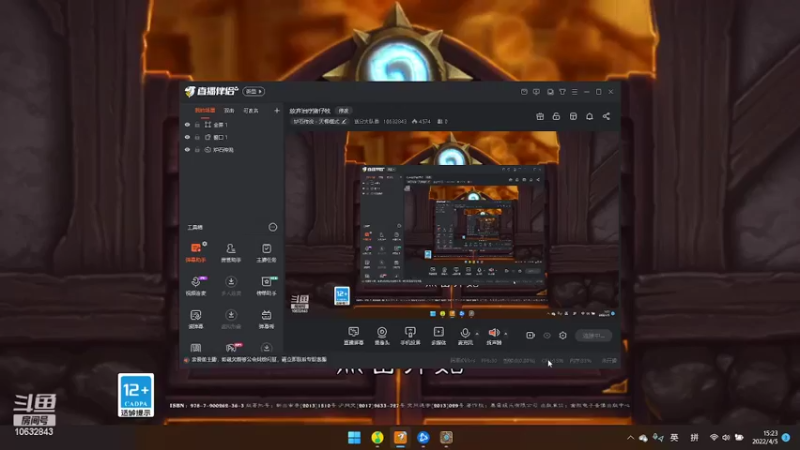
Task: Open the Hearthstone taskbar icon
Action: 446,437
